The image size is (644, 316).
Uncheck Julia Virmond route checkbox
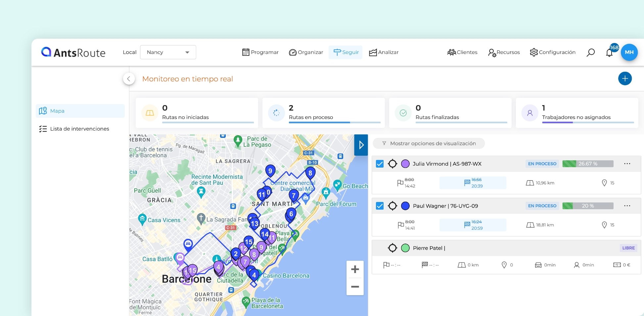click(380, 164)
